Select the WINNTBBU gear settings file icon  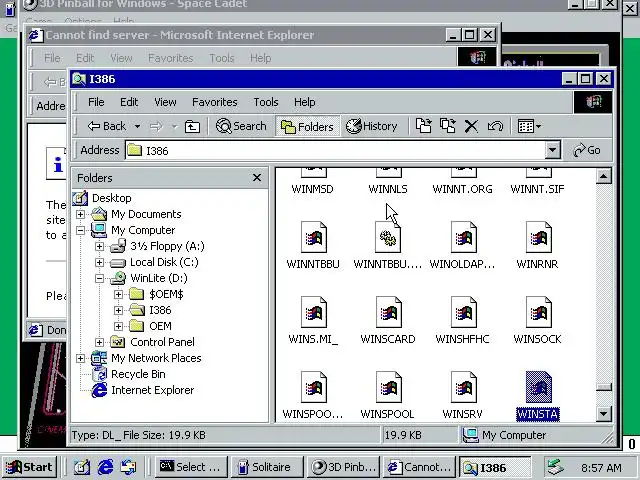[388, 238]
